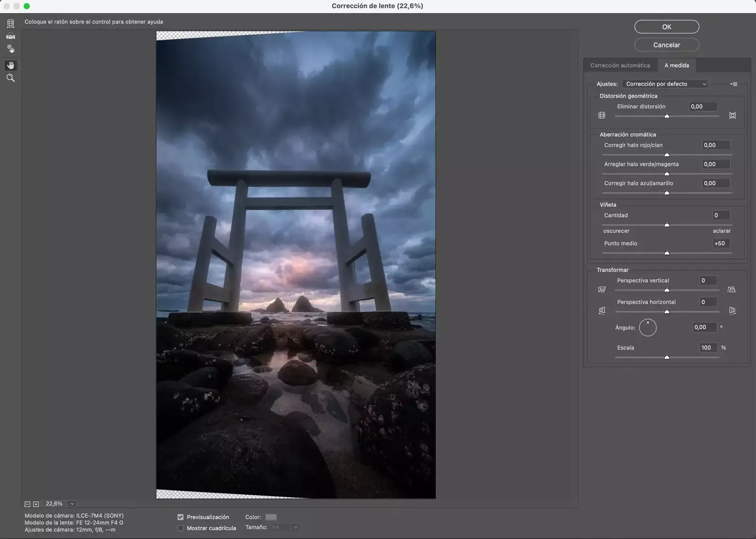Click the barrel distortion icon
The width and height of the screenshot is (756, 539).
coord(601,115)
